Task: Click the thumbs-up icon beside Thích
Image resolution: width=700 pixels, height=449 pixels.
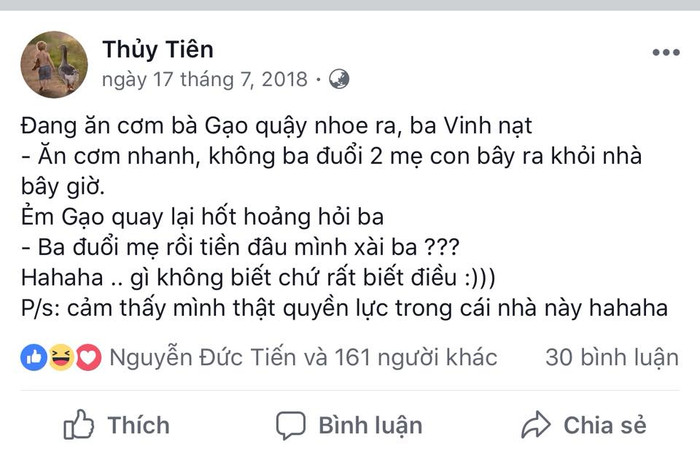Action: [x=79, y=424]
